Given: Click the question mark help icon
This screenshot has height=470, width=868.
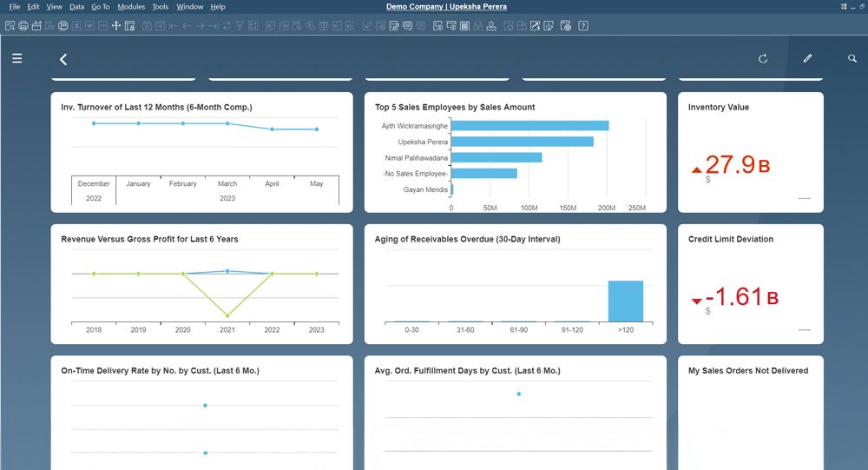Looking at the screenshot, I should (x=583, y=26).
